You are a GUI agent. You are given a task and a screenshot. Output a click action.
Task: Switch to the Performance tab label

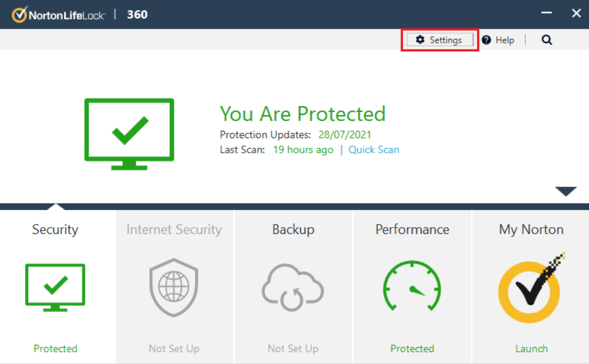412,229
